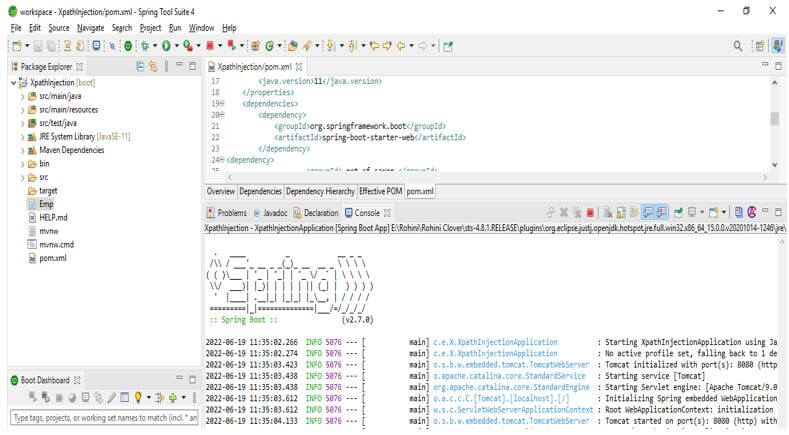Click the New Java Package toolbar icon
The width and height of the screenshot is (789, 435).
pos(255,46)
